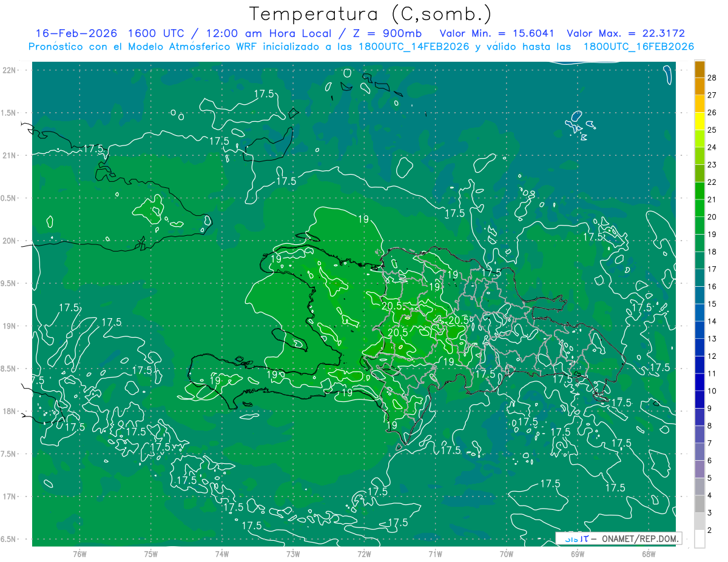Viewport: 728px width, 562px height.
Task: Click the '76W' longitude axis label
Action: [79, 554]
